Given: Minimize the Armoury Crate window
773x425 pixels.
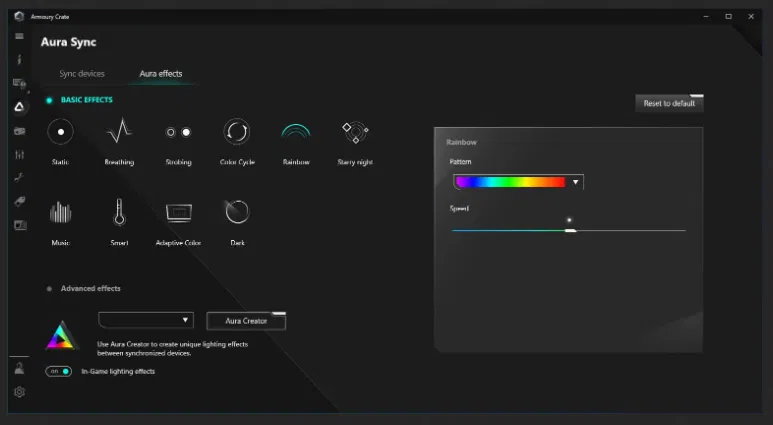Looking at the screenshot, I should tap(706, 16).
